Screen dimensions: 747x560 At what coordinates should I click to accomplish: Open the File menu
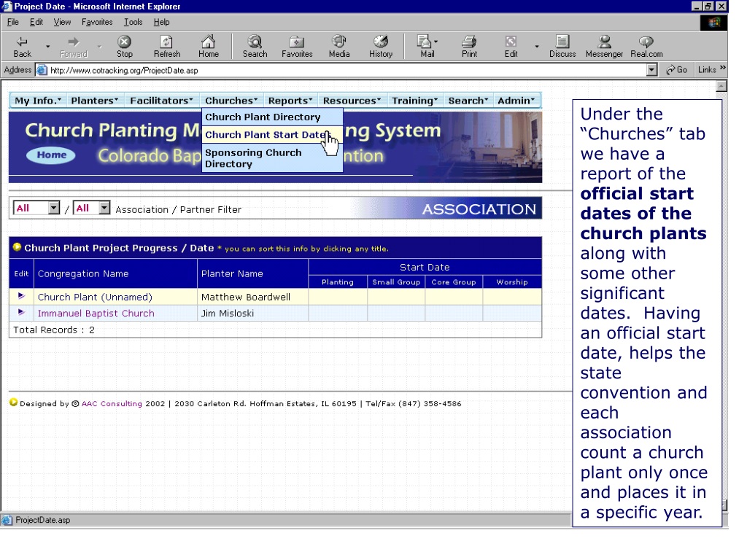click(13, 22)
